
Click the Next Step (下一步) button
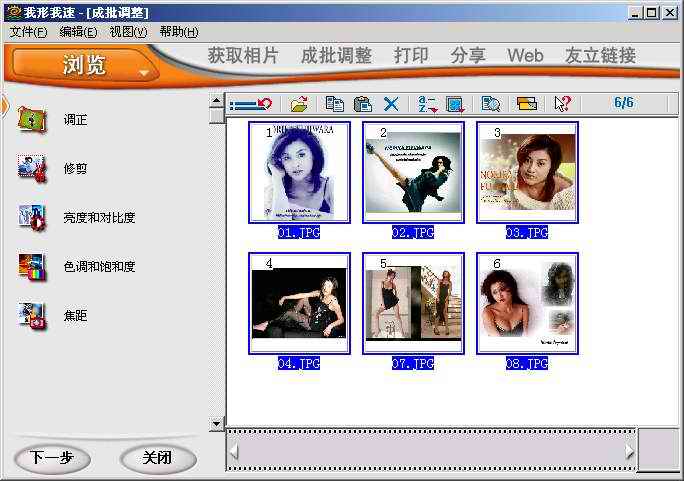[52, 458]
